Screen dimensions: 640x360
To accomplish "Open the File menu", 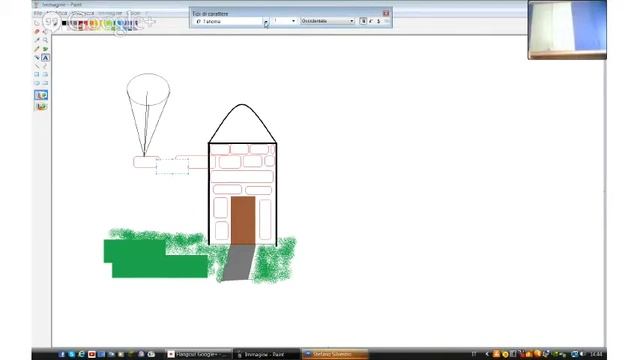I will click(x=38, y=13).
